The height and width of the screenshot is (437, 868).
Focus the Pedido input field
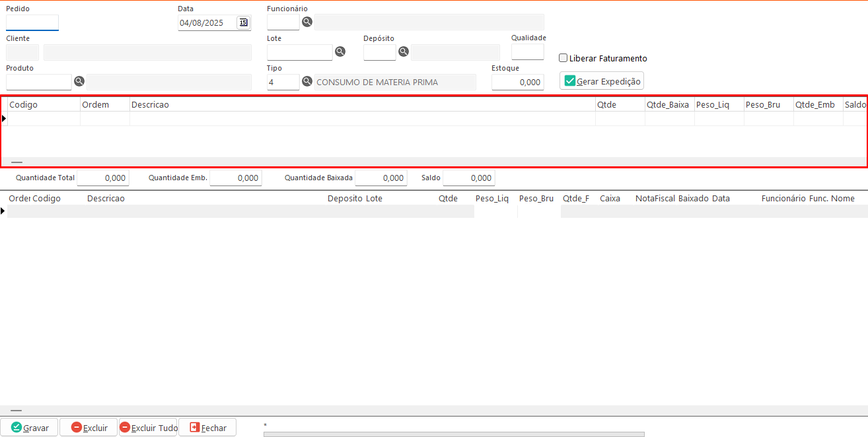pyautogui.click(x=32, y=23)
